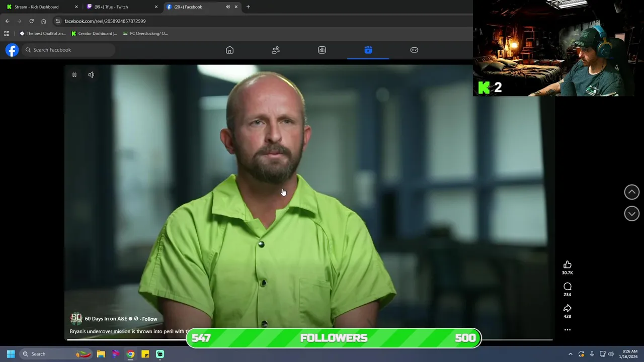Open the Chrome apps grid in the bookmarks bar
644x362 pixels.
coord(7,34)
